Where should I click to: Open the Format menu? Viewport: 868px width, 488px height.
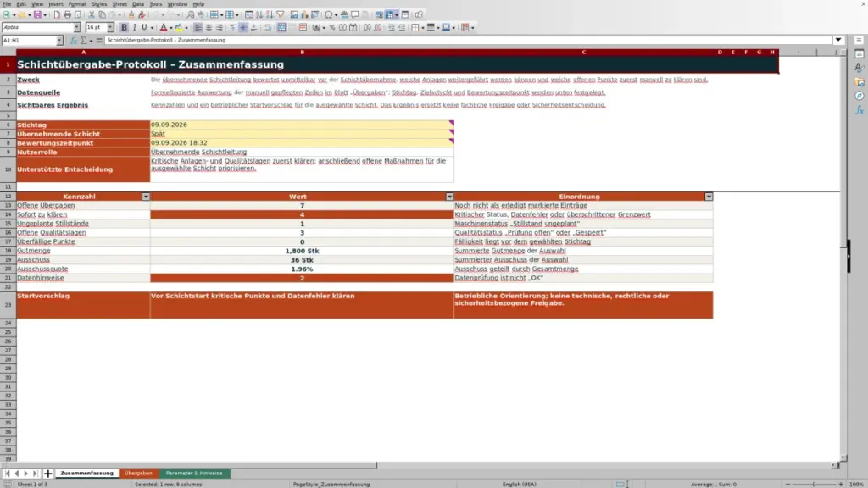(77, 4)
